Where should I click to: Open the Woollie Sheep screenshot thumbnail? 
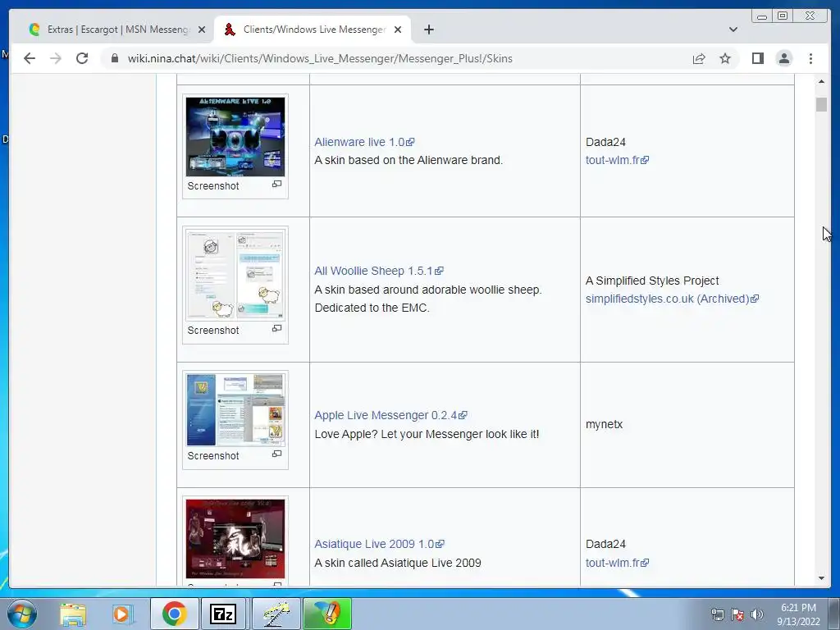[x=235, y=276]
